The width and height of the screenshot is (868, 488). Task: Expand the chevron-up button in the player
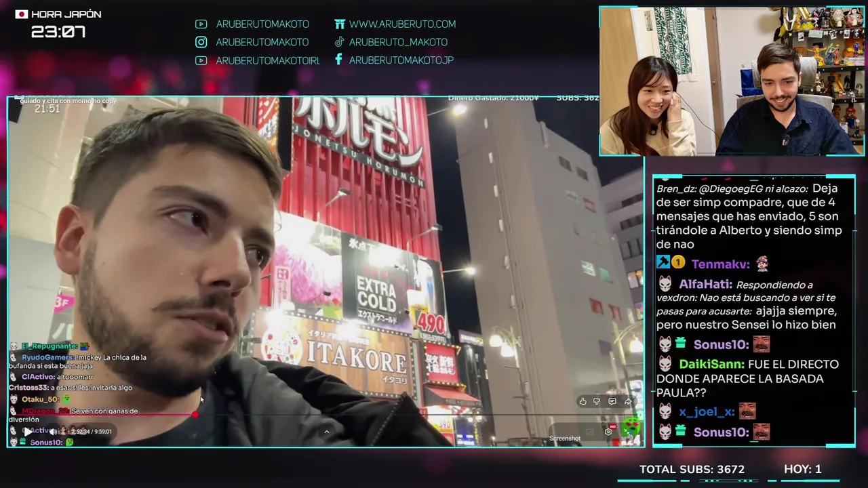point(326,432)
